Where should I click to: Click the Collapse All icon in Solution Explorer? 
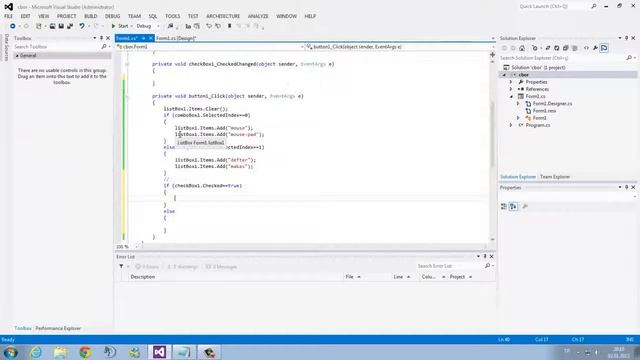pyautogui.click(x=565, y=48)
